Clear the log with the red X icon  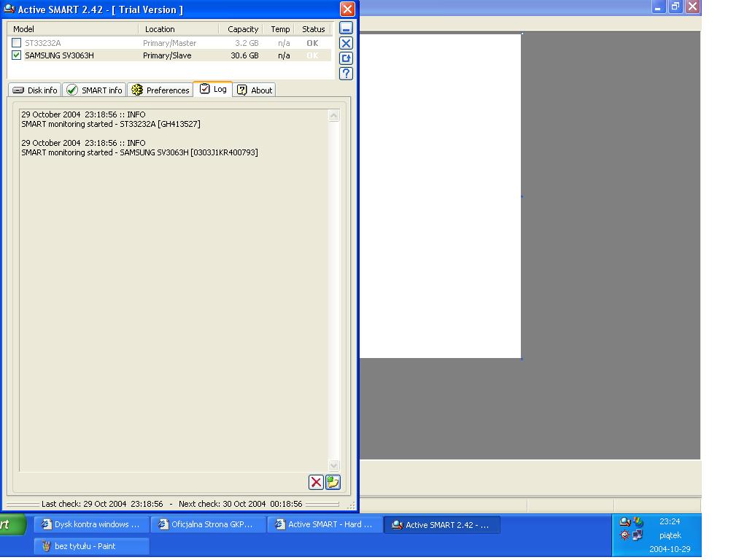tap(316, 482)
